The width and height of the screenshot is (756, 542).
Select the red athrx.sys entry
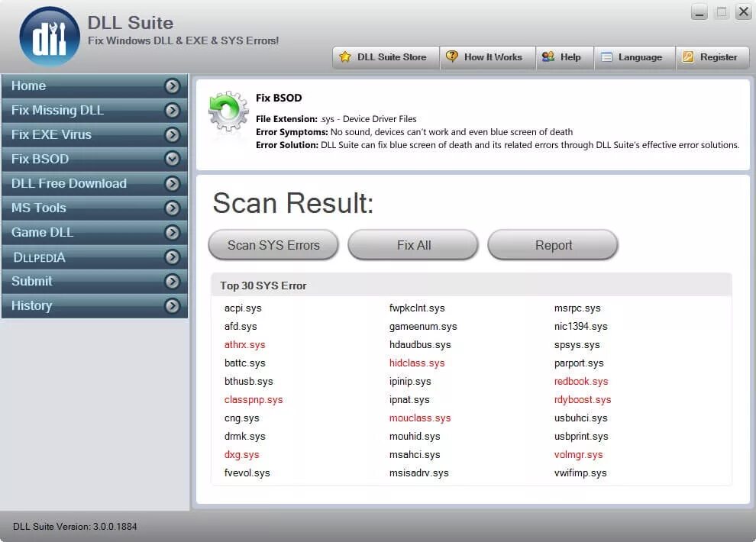[245, 345]
